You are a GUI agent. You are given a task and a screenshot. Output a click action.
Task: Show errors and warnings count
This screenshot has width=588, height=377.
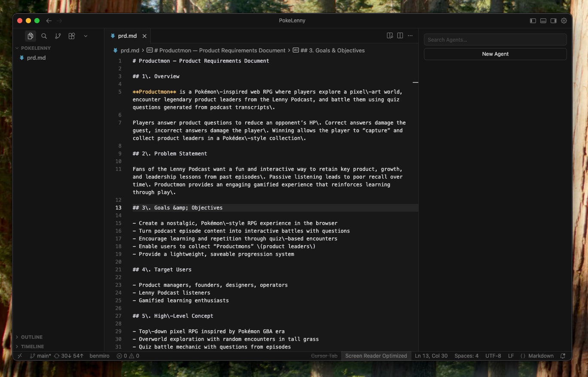[x=128, y=356]
